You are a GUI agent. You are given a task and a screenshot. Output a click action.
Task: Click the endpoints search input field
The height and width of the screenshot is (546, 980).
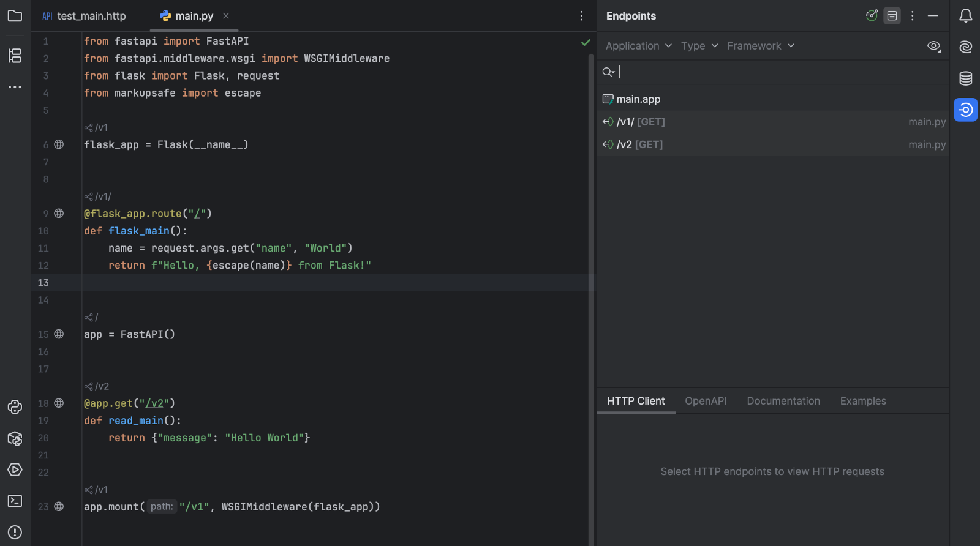tap(778, 72)
